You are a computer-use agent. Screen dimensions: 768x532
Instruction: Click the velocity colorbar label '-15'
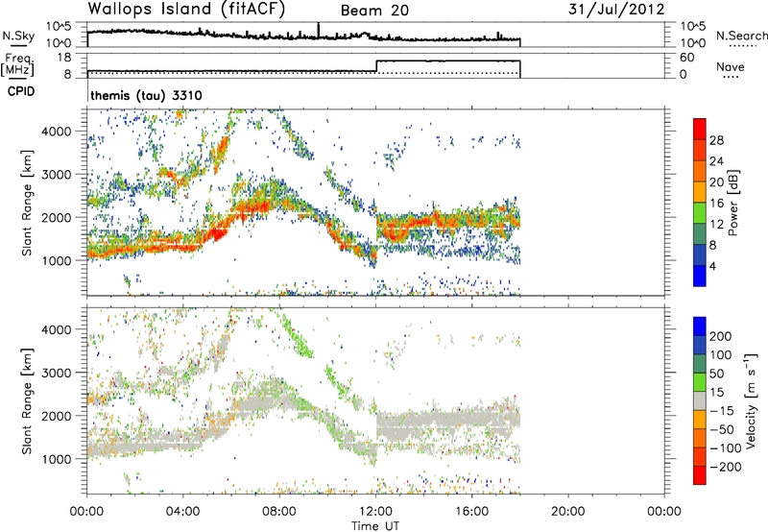point(721,411)
